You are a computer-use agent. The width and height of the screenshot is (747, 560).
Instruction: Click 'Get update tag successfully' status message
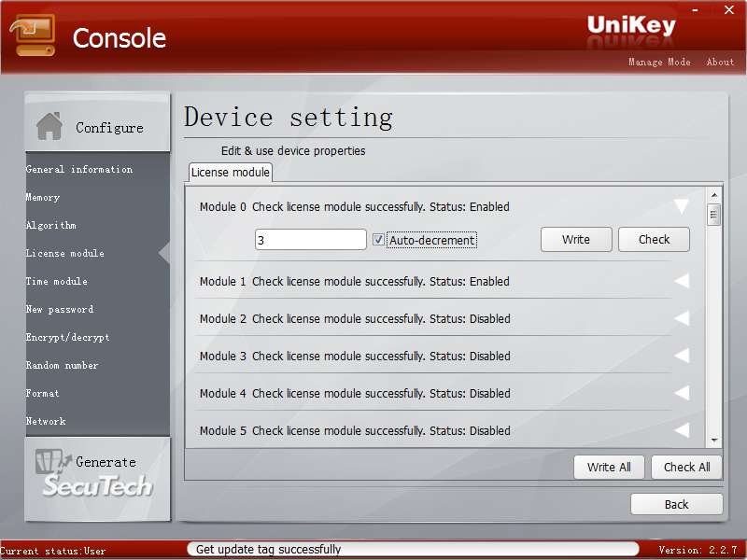(268, 550)
